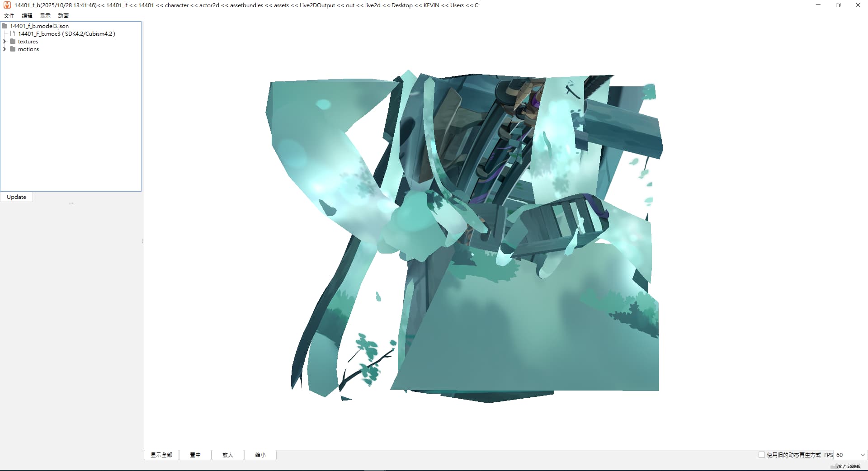
Task: Expand the textures tree node arrow
Action: click(x=5, y=42)
